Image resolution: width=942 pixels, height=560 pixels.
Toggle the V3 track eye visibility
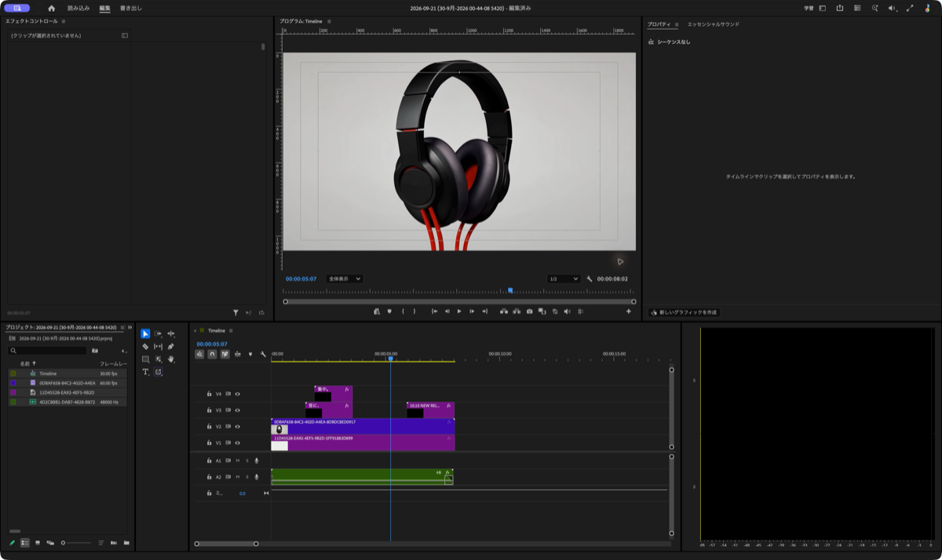pyautogui.click(x=237, y=410)
